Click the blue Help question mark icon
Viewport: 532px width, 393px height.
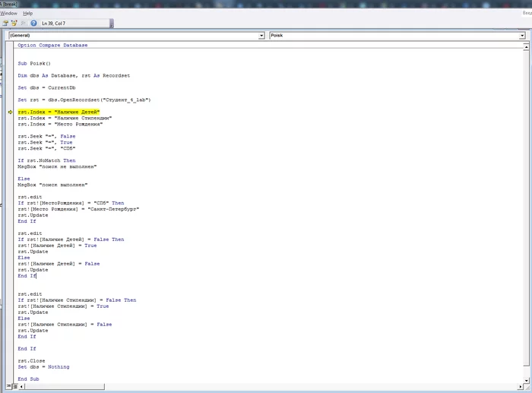(x=33, y=23)
